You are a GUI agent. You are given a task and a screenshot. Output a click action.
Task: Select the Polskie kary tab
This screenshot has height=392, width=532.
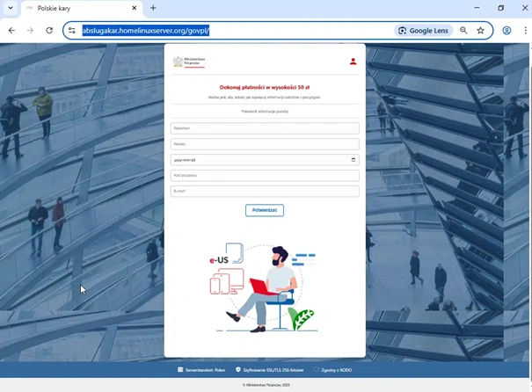point(75,8)
